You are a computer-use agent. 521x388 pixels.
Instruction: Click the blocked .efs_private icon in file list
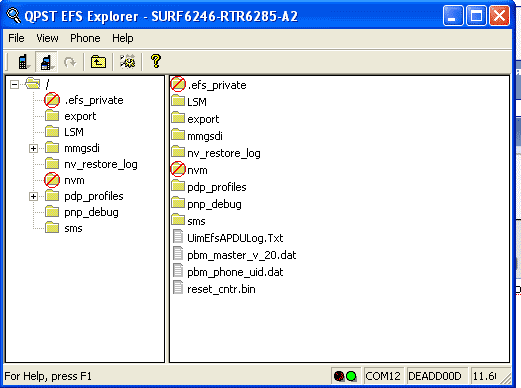178,84
